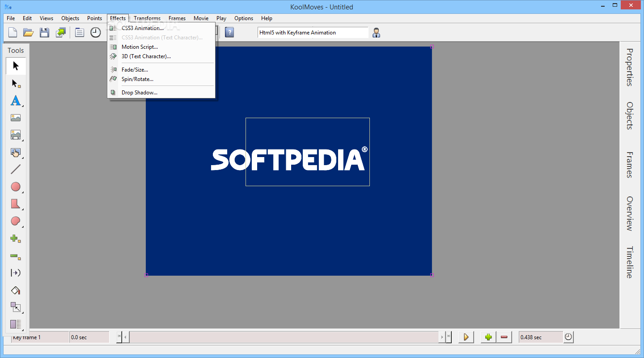Viewport: 644px width, 358px height.
Task: Open the Points menu
Action: tap(95, 18)
